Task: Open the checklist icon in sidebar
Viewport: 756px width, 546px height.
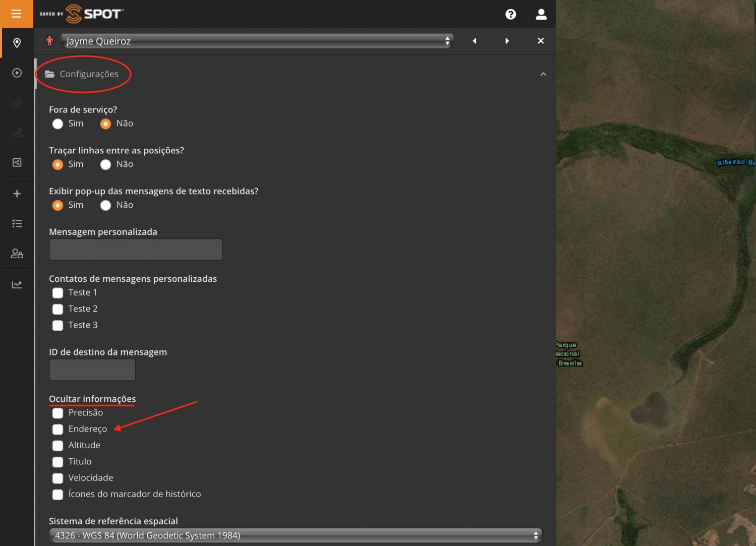Action: tap(17, 223)
